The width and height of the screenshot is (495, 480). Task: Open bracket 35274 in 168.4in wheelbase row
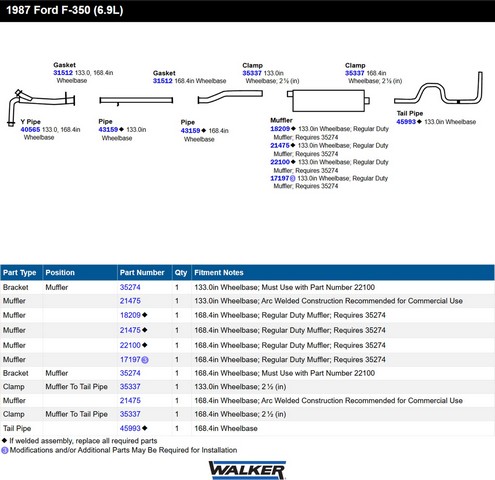point(130,373)
